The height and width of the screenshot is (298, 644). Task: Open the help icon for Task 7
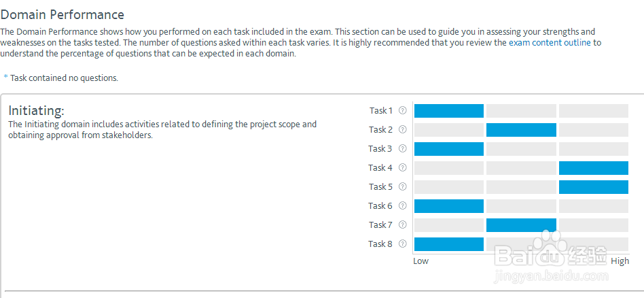(402, 225)
